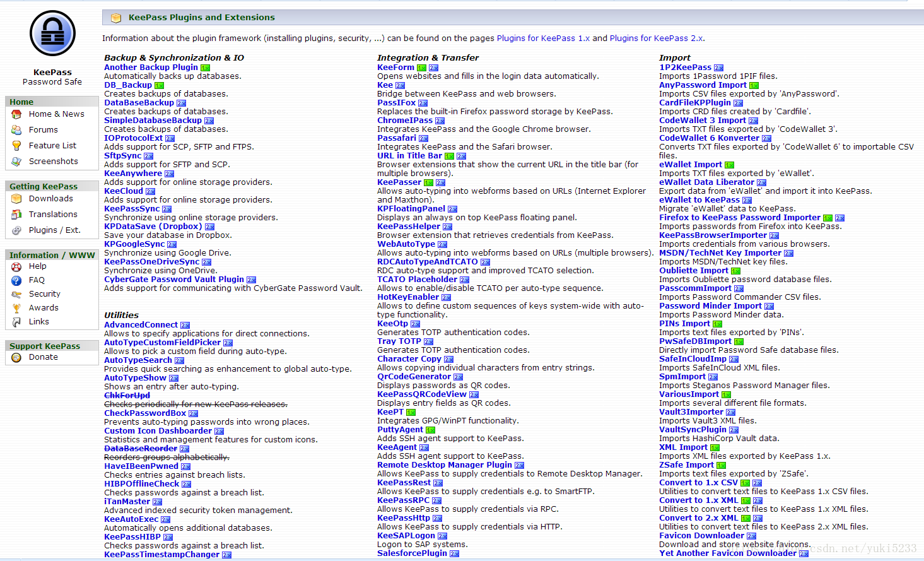
Task: Open the MSDN/TechNet Key Importer link
Action: (720, 253)
